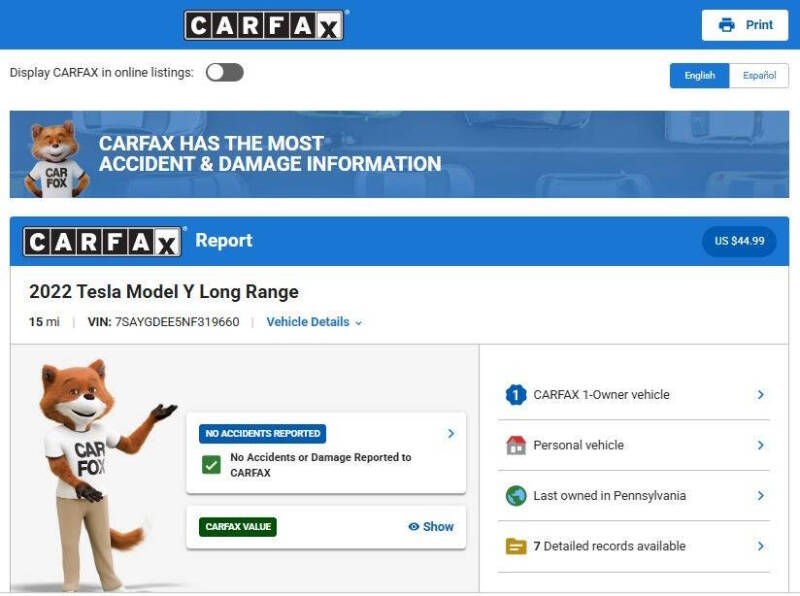Click the NO ACCIDENTS REPORTED badge
This screenshot has height=596, width=800.
263,434
